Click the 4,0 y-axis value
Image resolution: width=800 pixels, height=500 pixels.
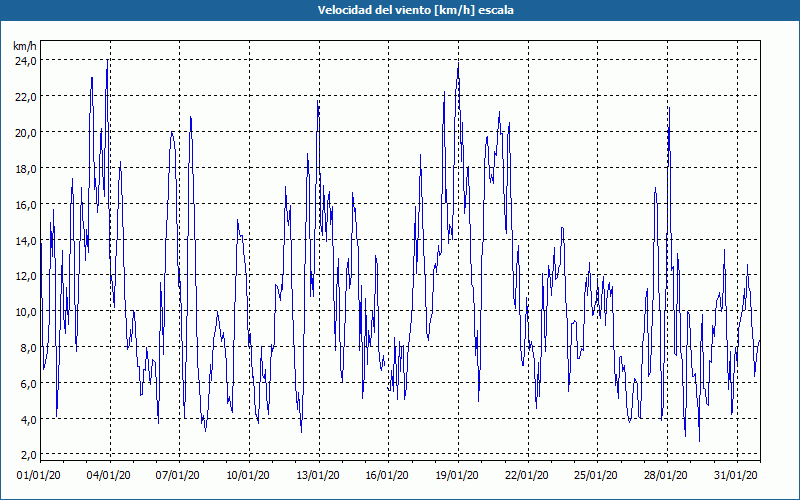(29, 419)
